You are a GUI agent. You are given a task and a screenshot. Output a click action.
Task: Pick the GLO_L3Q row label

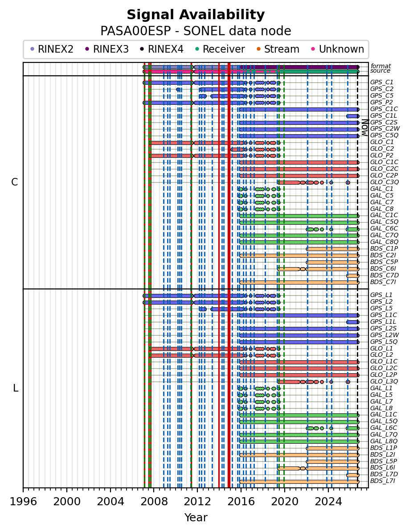point(384,381)
